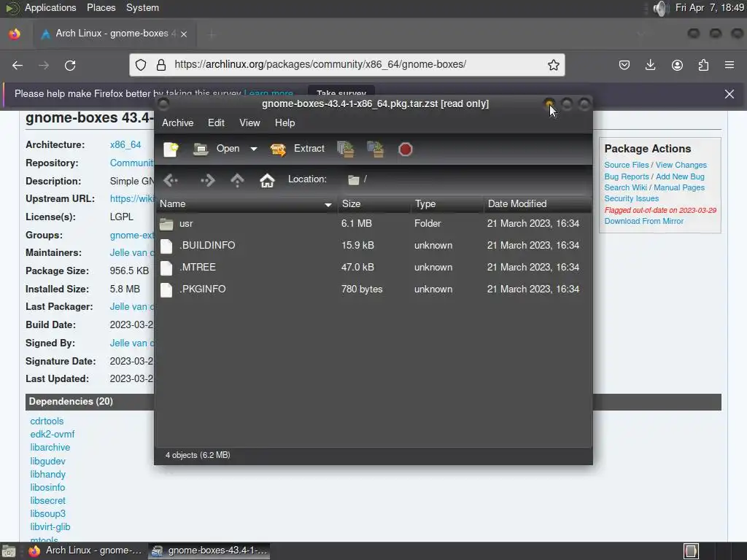The height and width of the screenshot is (560, 747).
Task: Open the Applications menu in top panel
Action: 50,7
